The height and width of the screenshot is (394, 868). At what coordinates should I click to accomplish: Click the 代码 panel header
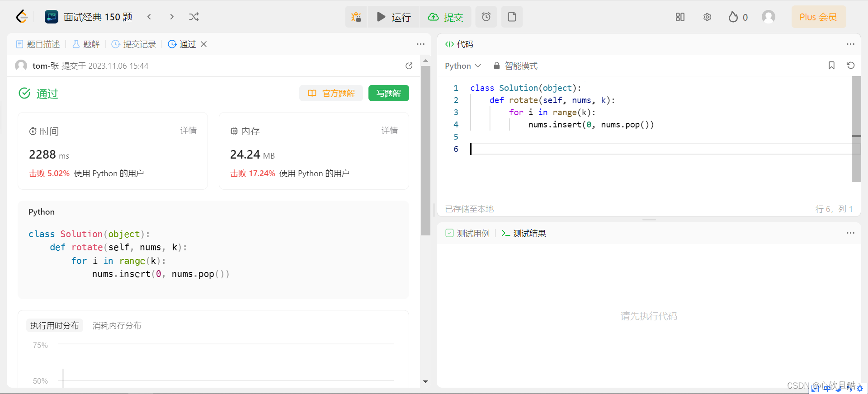459,44
